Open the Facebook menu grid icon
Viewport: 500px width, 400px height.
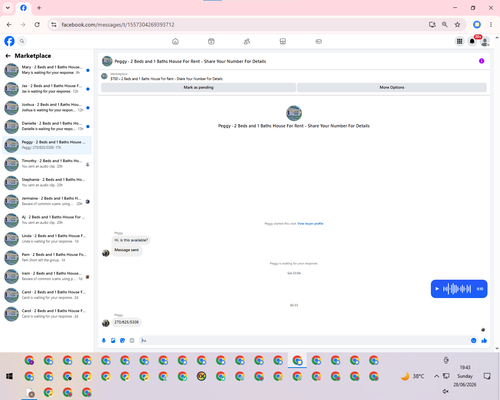click(459, 41)
